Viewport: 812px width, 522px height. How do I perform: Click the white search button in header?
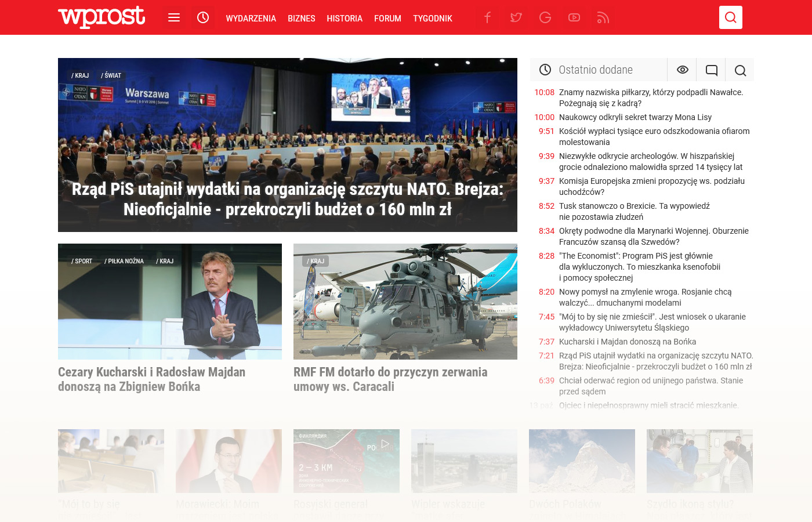[731, 17]
